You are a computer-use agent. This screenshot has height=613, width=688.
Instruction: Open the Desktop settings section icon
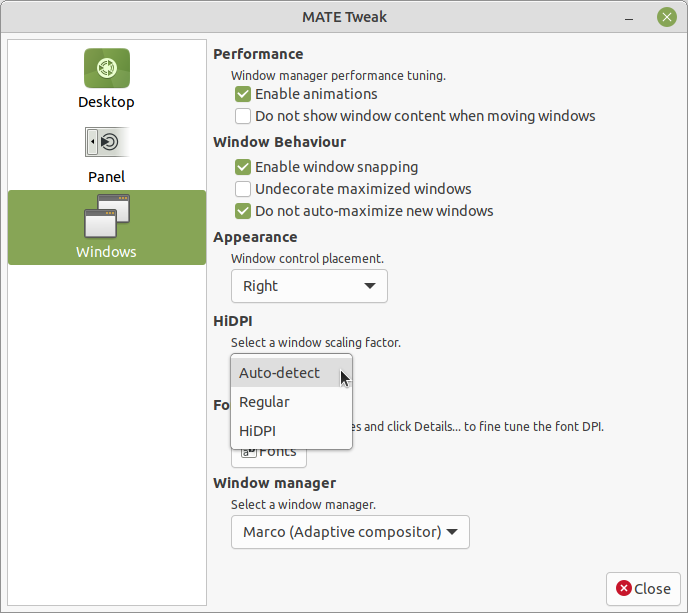tap(107, 68)
